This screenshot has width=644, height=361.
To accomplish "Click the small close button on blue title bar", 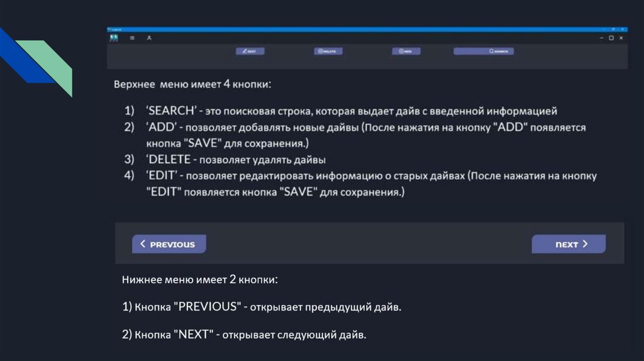I will point(623,29).
